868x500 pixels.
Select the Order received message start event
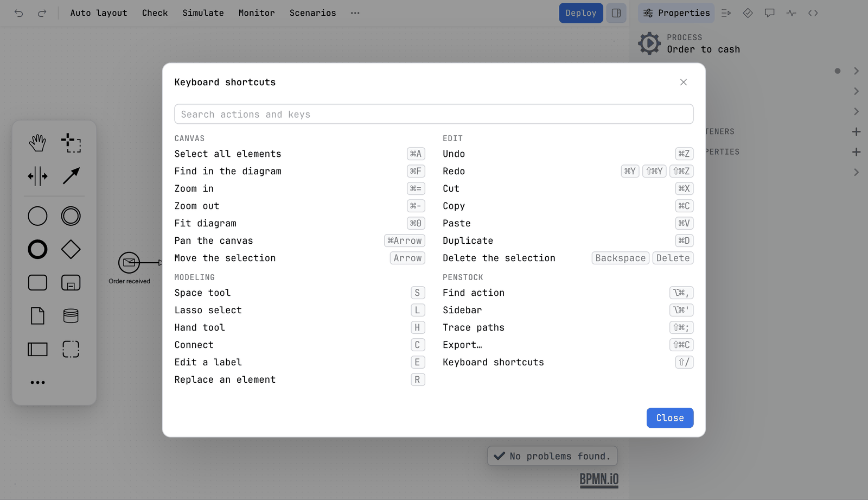click(x=129, y=263)
